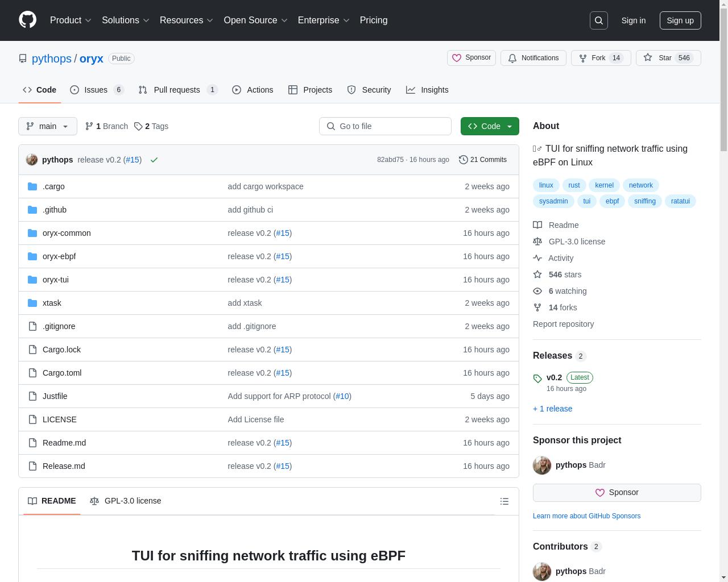The width and height of the screenshot is (728, 582).
Task: Click the wide Sponsor button in sidebar
Action: pos(617,493)
